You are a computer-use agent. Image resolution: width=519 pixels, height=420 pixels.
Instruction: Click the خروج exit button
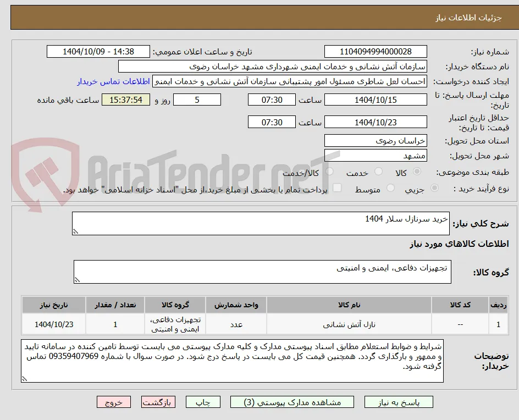point(113,402)
